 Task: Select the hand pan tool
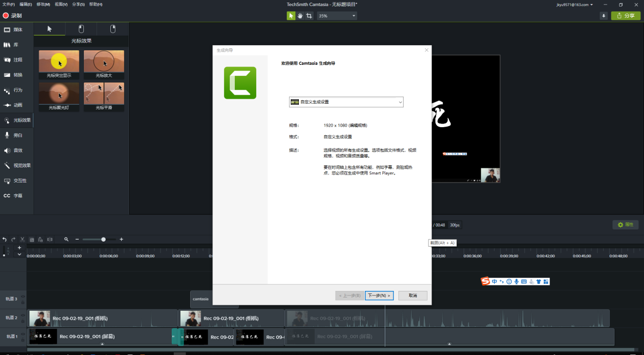[x=300, y=16]
